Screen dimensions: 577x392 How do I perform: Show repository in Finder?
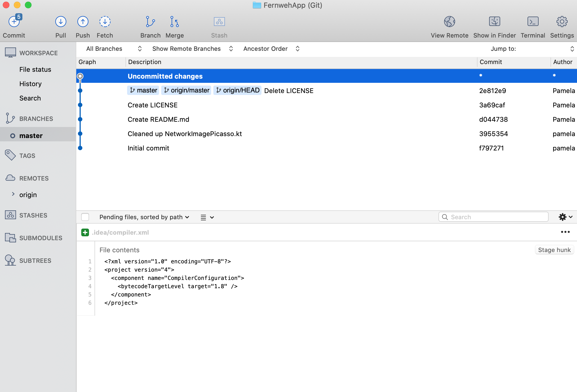pos(495,22)
